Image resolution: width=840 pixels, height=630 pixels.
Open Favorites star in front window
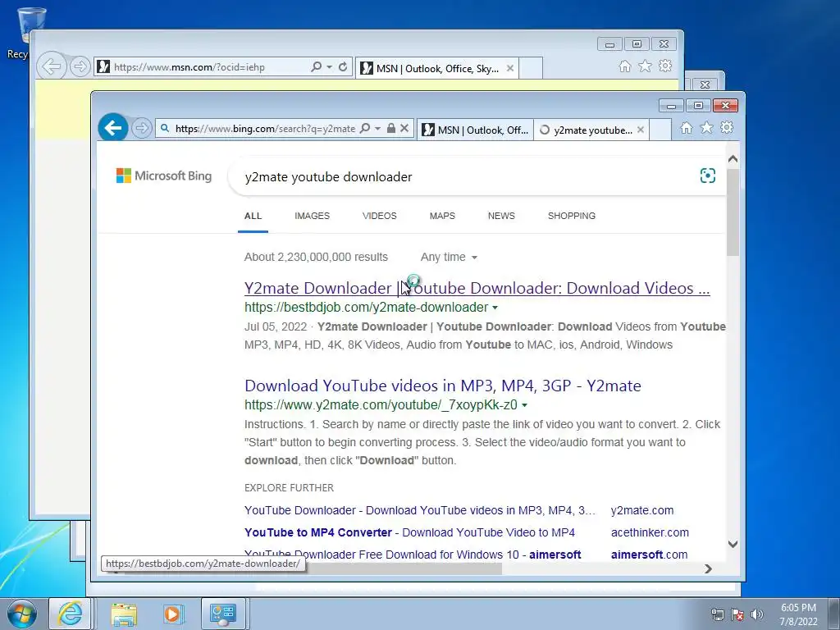click(706, 128)
